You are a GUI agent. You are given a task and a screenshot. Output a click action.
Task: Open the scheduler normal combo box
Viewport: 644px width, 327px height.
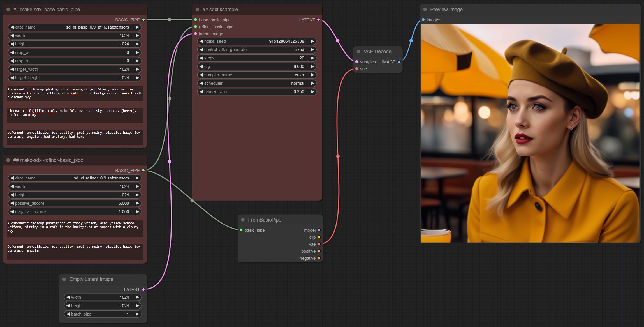[x=256, y=83]
